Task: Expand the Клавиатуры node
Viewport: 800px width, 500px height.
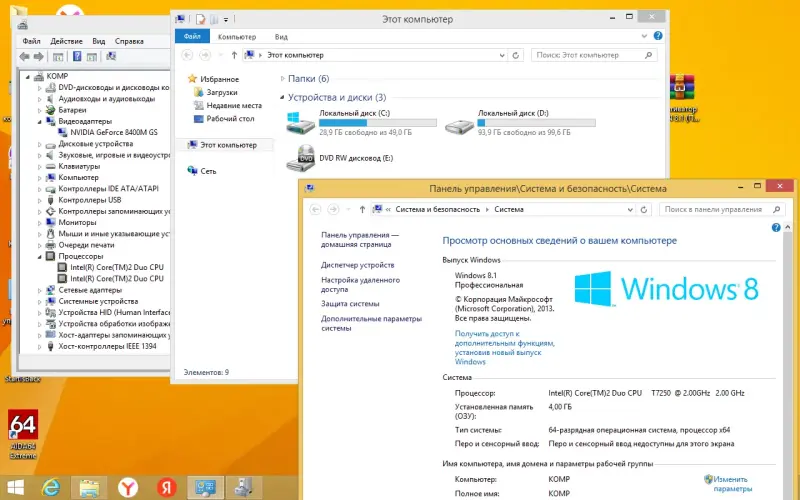Action: (x=39, y=166)
